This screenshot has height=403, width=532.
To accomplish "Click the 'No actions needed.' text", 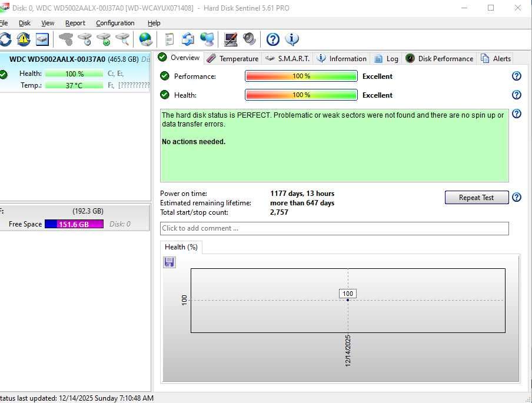I will pyautogui.click(x=194, y=141).
